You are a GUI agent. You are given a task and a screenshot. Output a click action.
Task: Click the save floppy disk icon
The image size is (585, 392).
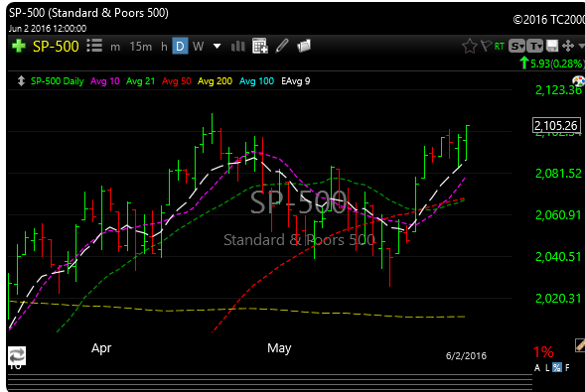tap(552, 47)
